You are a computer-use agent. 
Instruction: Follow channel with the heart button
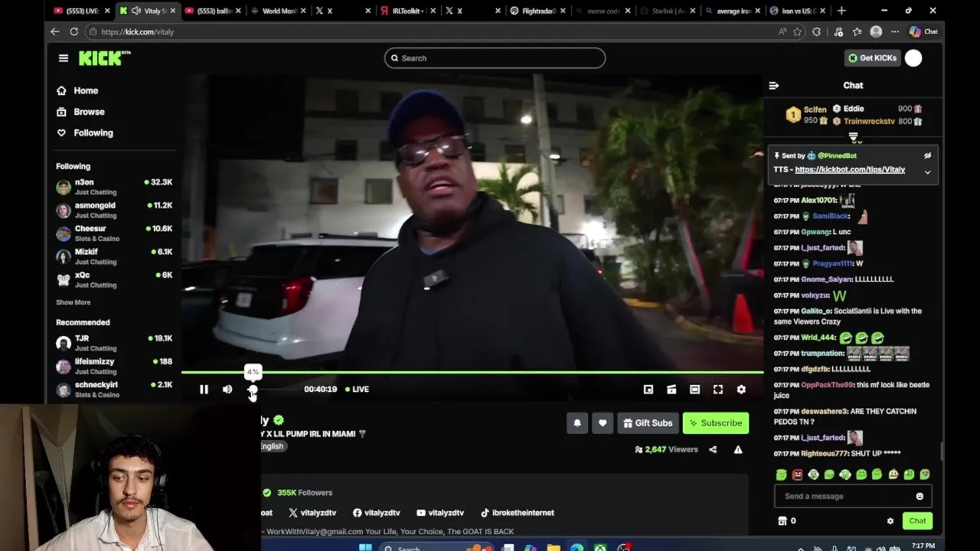(x=603, y=423)
